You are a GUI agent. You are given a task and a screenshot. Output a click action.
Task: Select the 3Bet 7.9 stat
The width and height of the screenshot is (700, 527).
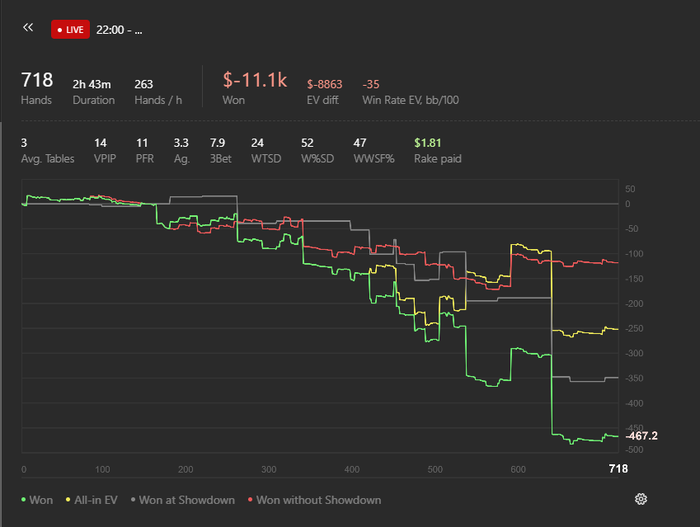point(221,151)
